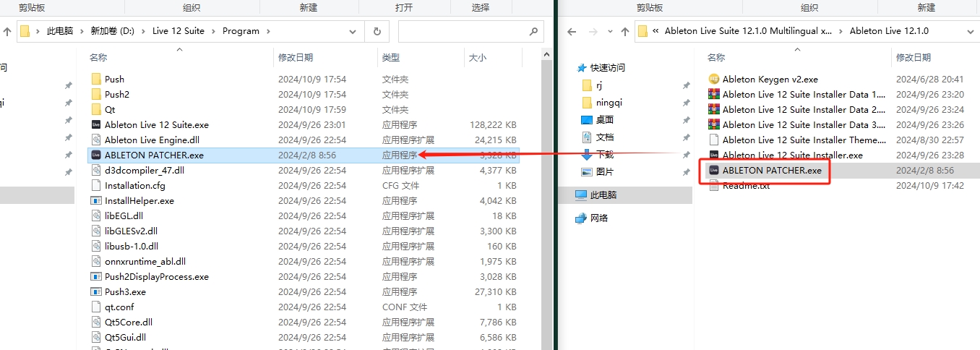Sort left window by 大小 column

coord(478,57)
